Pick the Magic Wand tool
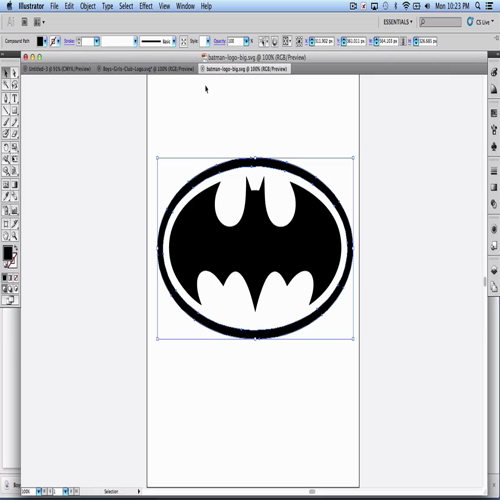This screenshot has width=500, height=500. click(x=6, y=85)
